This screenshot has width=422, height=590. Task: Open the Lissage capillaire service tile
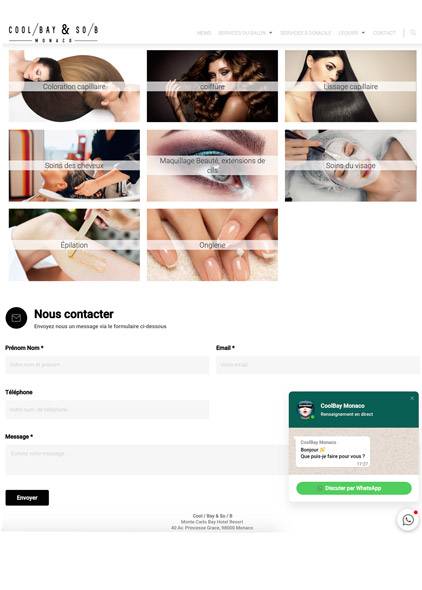tap(351, 86)
